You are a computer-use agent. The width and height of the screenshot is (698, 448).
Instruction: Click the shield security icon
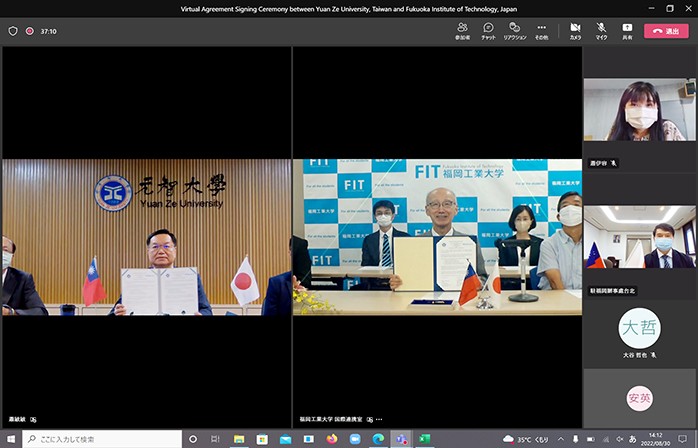pos(13,31)
